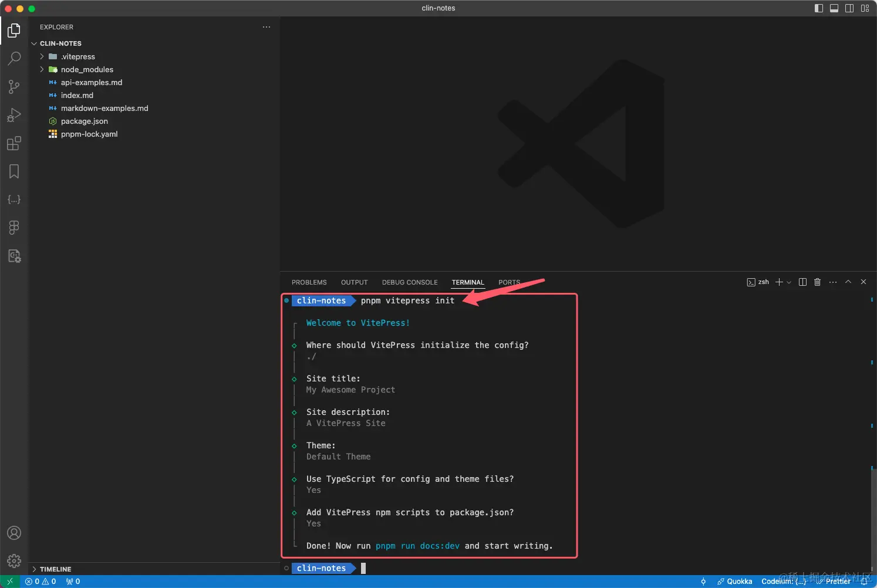Screen dimensions: 877x588
Task: Open terminal panel more actions ellipsis
Action: pos(833,282)
